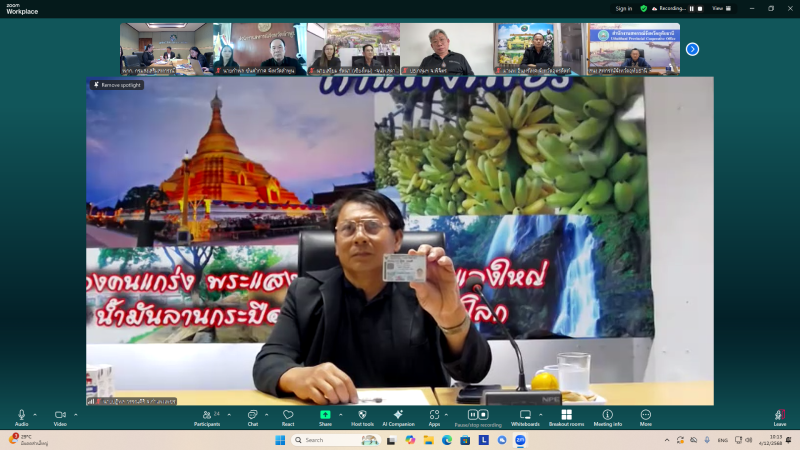Open the React emoji panel

pyautogui.click(x=288, y=415)
